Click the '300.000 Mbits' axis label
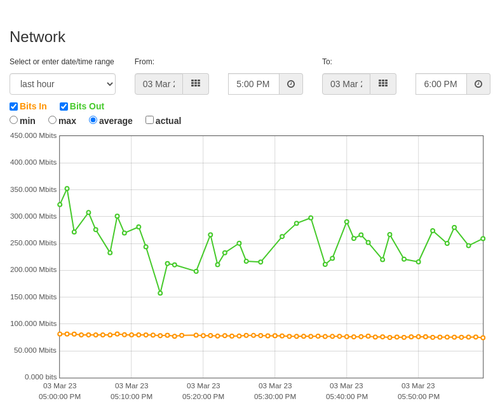The image size is (500, 403). pyautogui.click(x=33, y=216)
